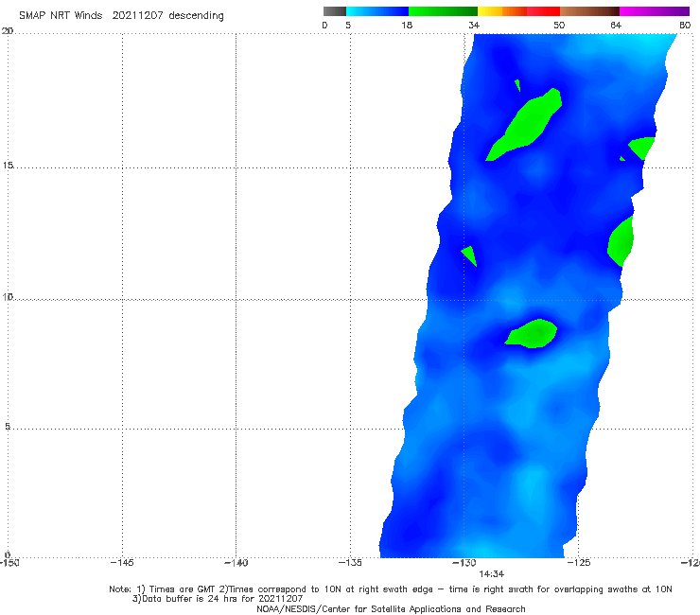Click the 'Times are GMT' note line
700x615 pixels.
pos(391,589)
